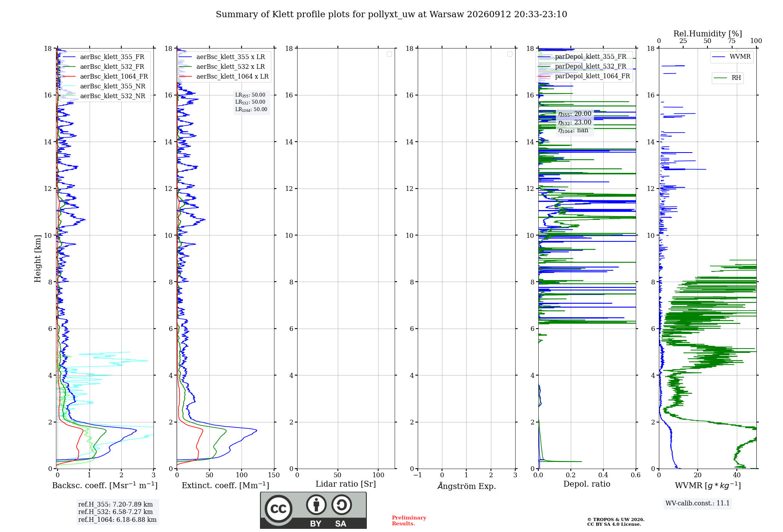The width and height of the screenshot is (783, 532).
Task: Click the η355: 20.00 annotation
Action: click(575, 114)
